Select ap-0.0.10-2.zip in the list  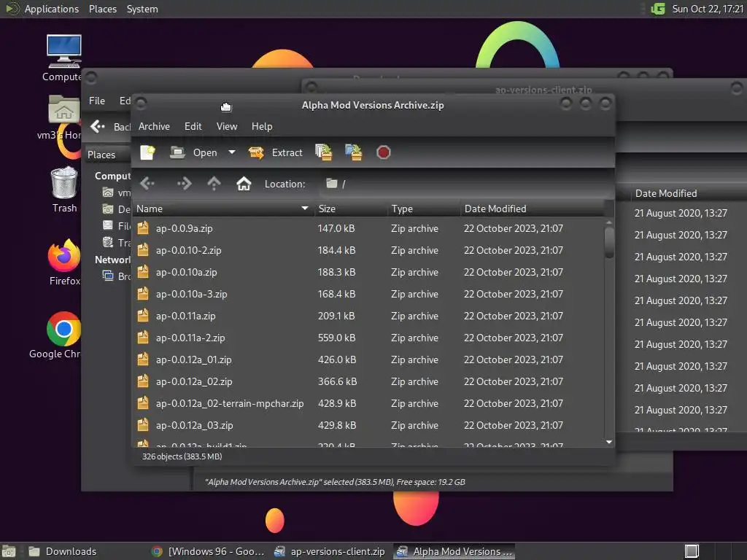(368, 250)
